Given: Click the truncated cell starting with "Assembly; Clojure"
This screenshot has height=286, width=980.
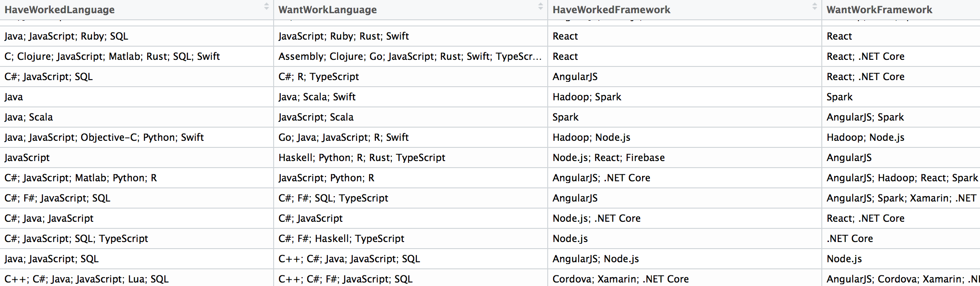Looking at the screenshot, I should (x=410, y=56).
